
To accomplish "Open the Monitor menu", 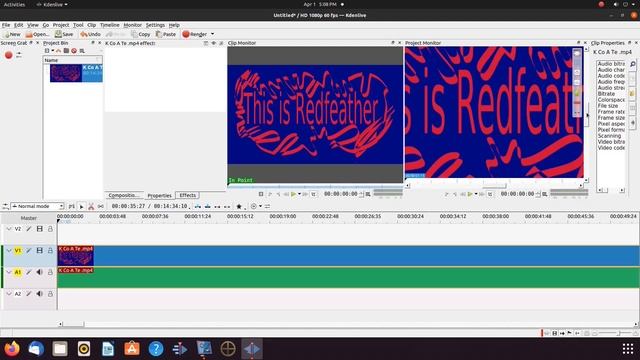I will tap(132, 25).
